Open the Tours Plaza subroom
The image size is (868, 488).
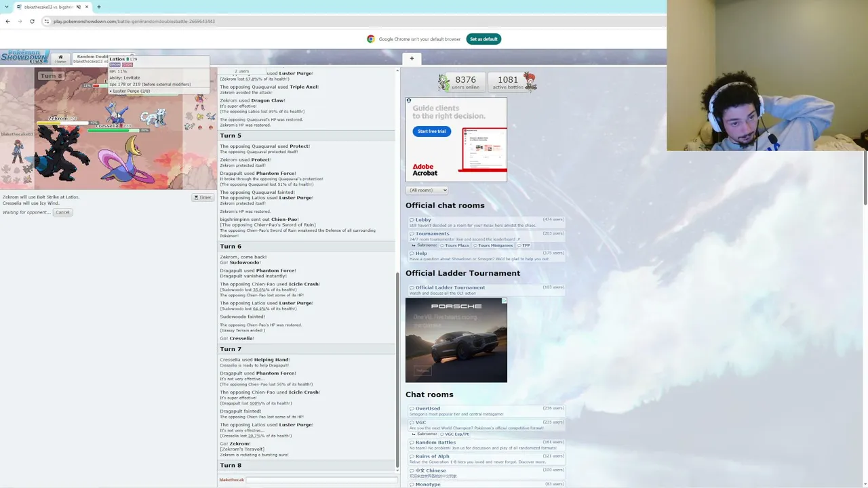tap(454, 245)
